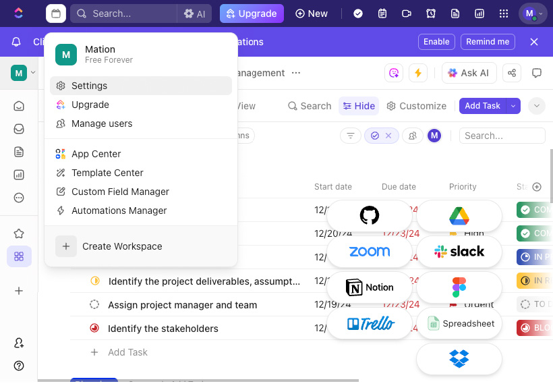This screenshot has height=392, width=553.
Task: Open the user avatar menu dropdown
Action: point(533,13)
